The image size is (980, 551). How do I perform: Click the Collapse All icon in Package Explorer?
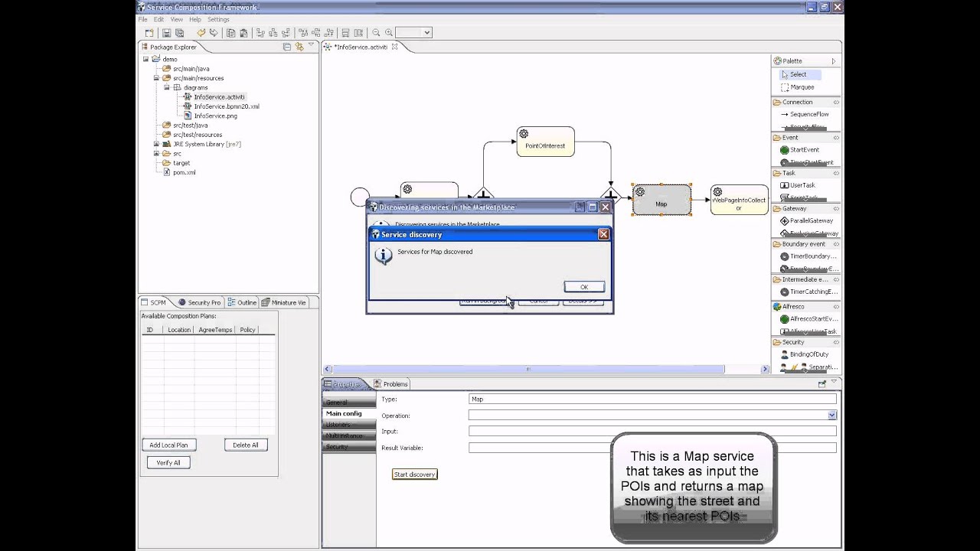point(287,47)
